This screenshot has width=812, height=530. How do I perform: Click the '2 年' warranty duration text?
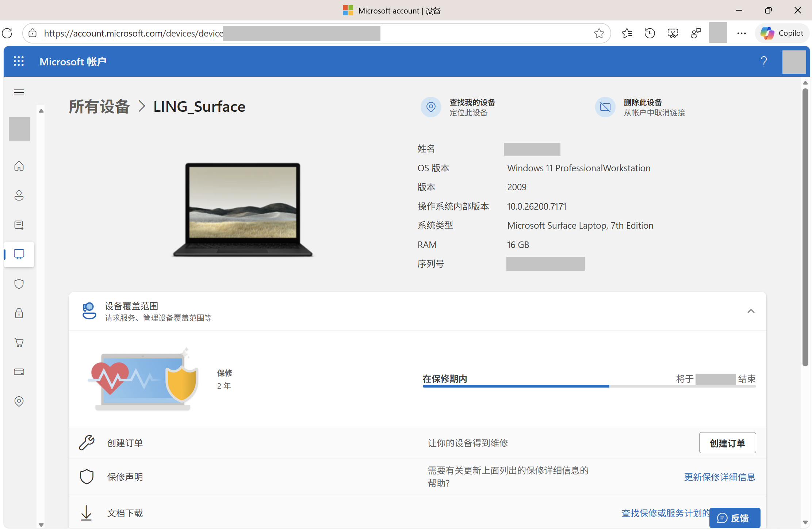(224, 386)
